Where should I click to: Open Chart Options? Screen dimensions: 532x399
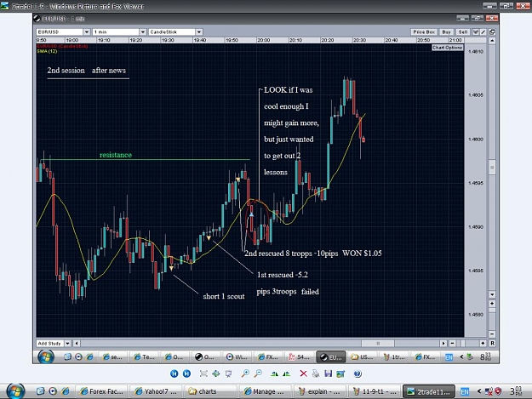(x=447, y=48)
